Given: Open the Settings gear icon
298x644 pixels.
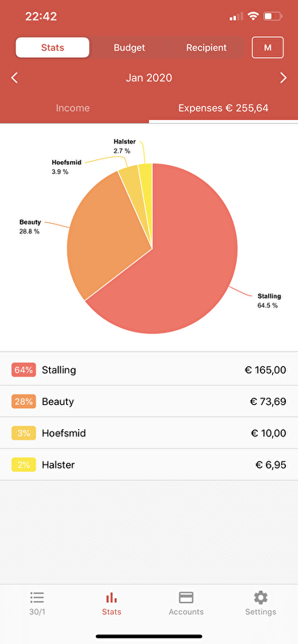Looking at the screenshot, I should coord(261,597).
